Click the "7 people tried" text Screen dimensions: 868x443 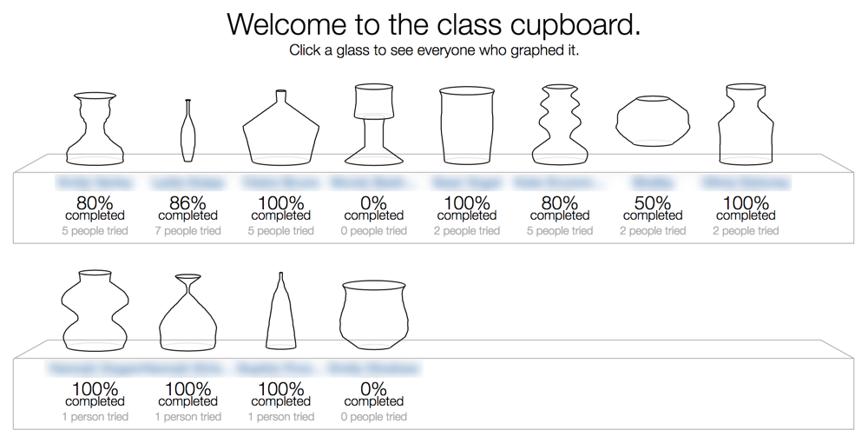187,231
